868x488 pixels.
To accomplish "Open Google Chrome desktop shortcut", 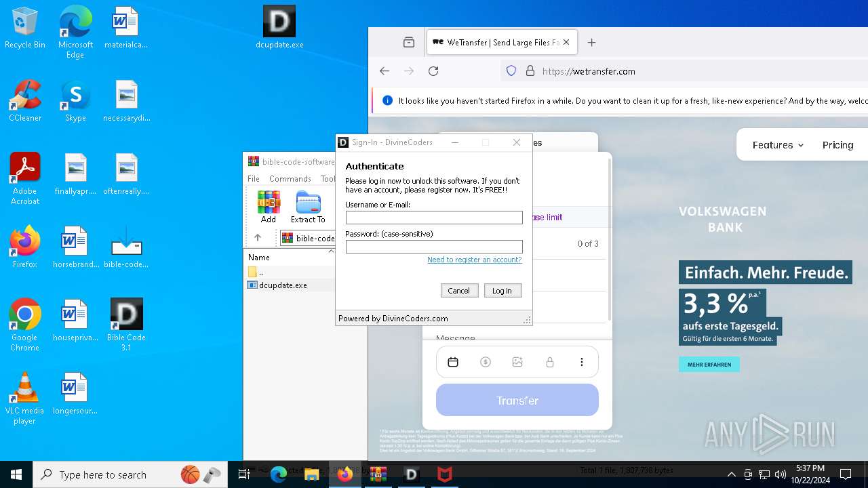I will pyautogui.click(x=25, y=325).
